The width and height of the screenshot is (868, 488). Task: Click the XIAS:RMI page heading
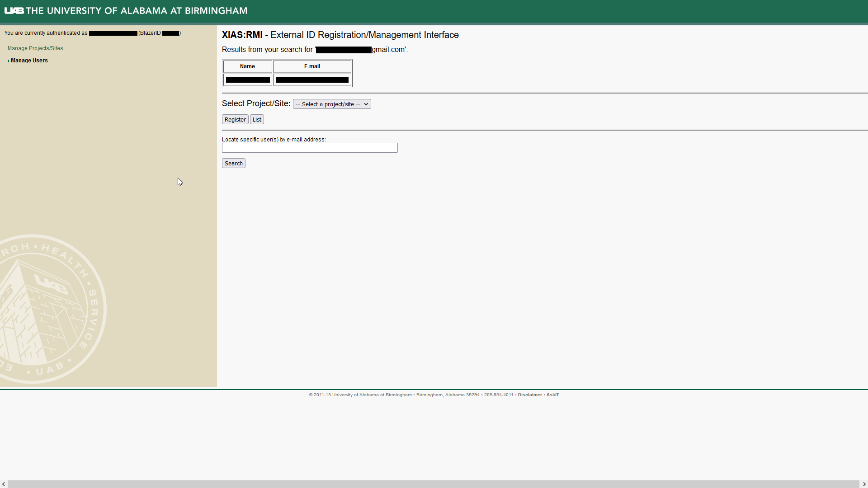(340, 35)
